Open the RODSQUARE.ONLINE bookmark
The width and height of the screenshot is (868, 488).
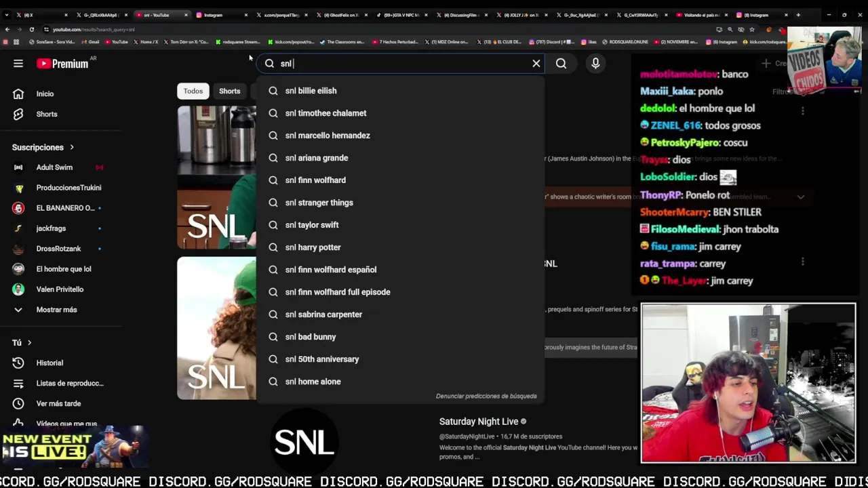(x=625, y=42)
